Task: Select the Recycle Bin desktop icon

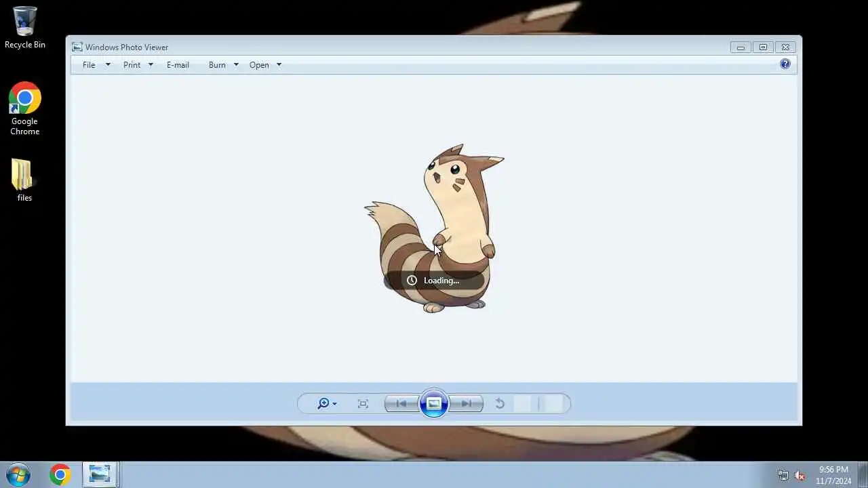Action: (x=25, y=28)
